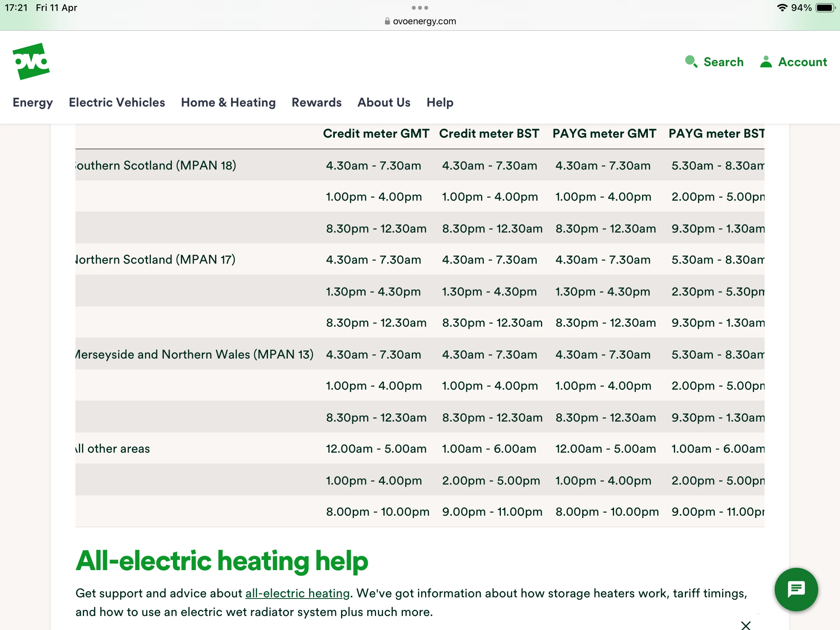Tap the battery status icon
The height and width of the screenshot is (630, 840).
coord(825,8)
